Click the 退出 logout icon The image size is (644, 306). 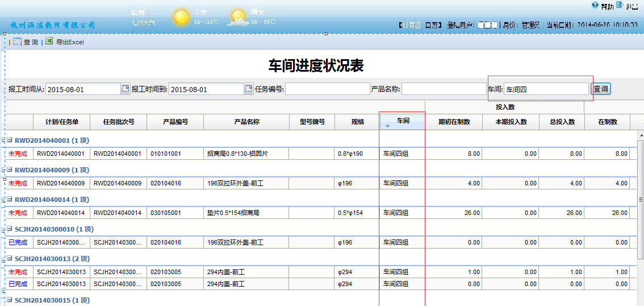(620, 5)
